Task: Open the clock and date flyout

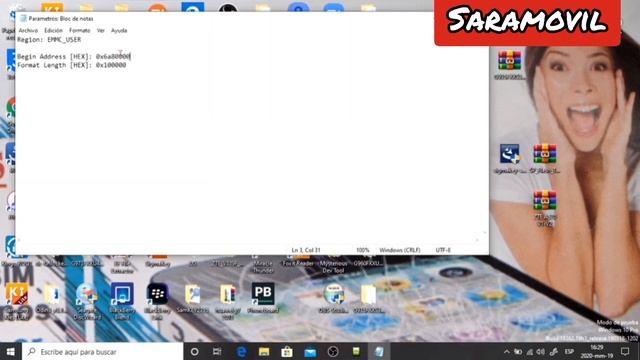Action: 597,351
